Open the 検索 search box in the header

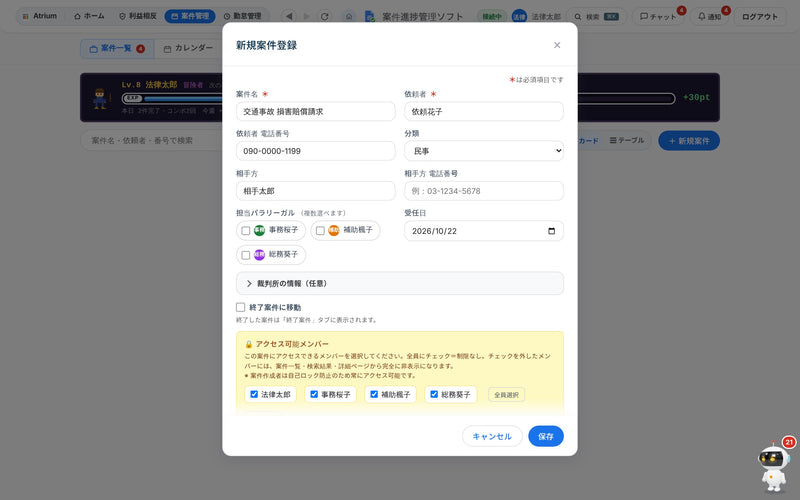[596, 16]
